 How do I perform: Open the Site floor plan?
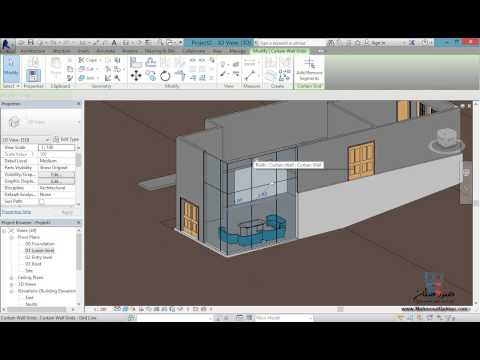(29, 270)
